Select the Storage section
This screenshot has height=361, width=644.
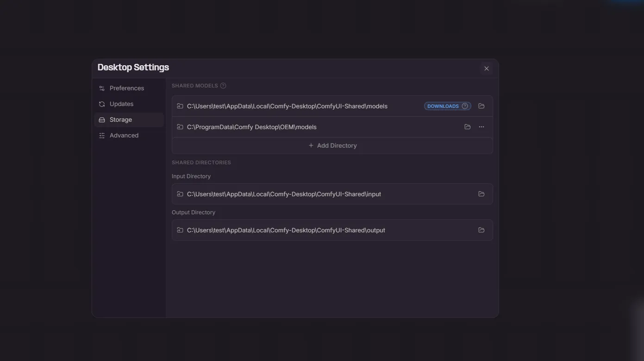point(129,119)
